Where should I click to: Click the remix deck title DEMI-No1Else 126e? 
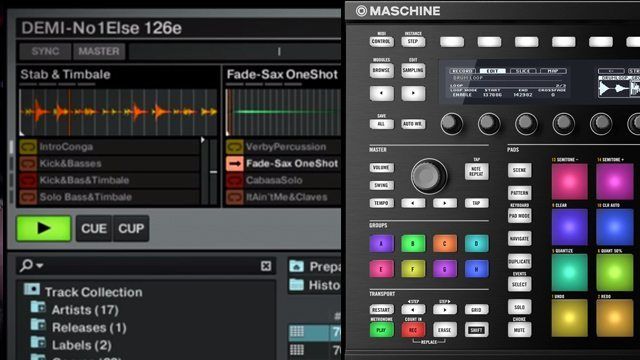click(101, 28)
